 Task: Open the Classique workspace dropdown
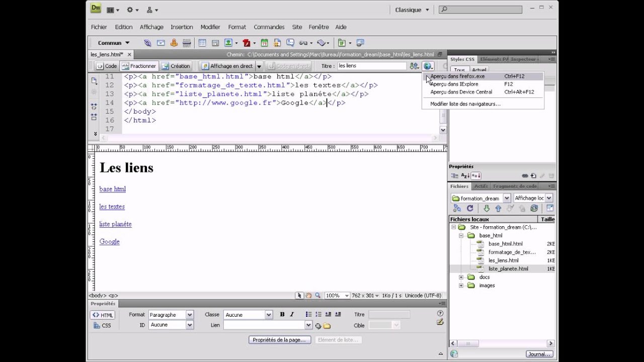pos(412,10)
